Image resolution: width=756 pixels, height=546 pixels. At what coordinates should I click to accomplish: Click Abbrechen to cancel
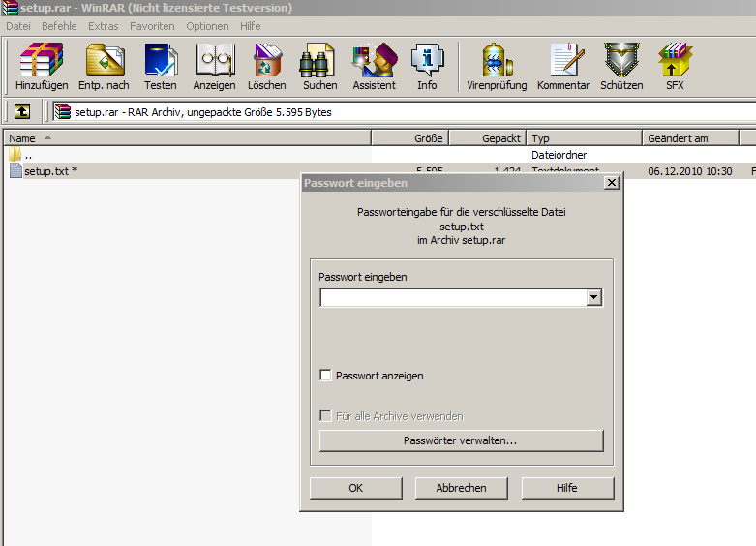point(462,488)
